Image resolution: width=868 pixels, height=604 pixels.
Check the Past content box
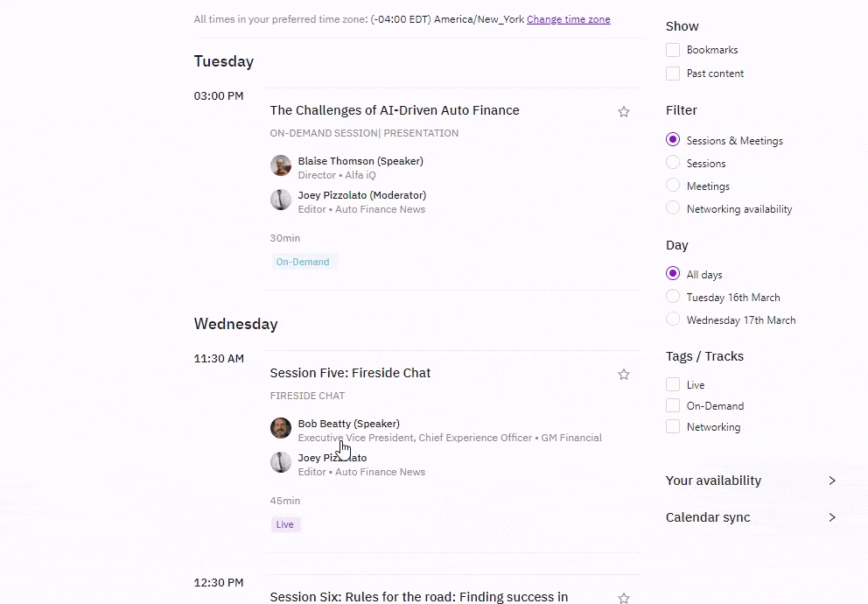tap(673, 74)
